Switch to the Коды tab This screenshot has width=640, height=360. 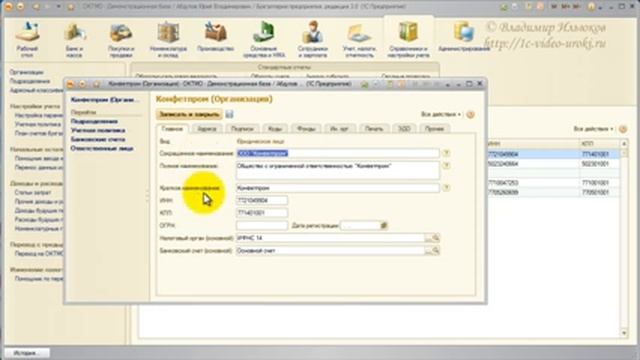coord(275,129)
